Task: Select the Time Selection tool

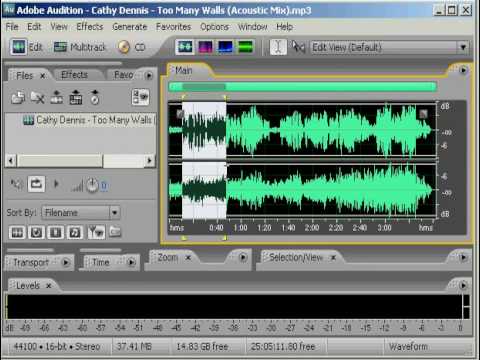Action: 278,47
